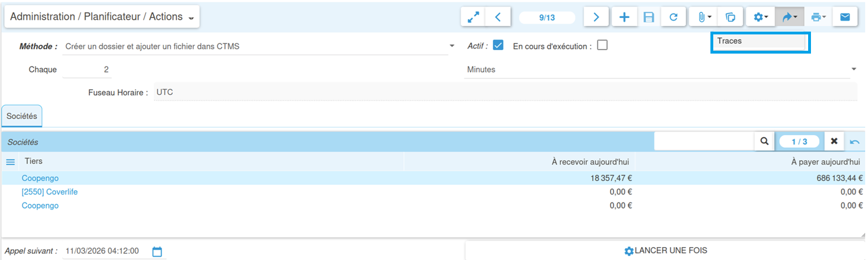Click the LANCER UNE FOIS button
Screen dimensions: 868x260
[x=665, y=250]
